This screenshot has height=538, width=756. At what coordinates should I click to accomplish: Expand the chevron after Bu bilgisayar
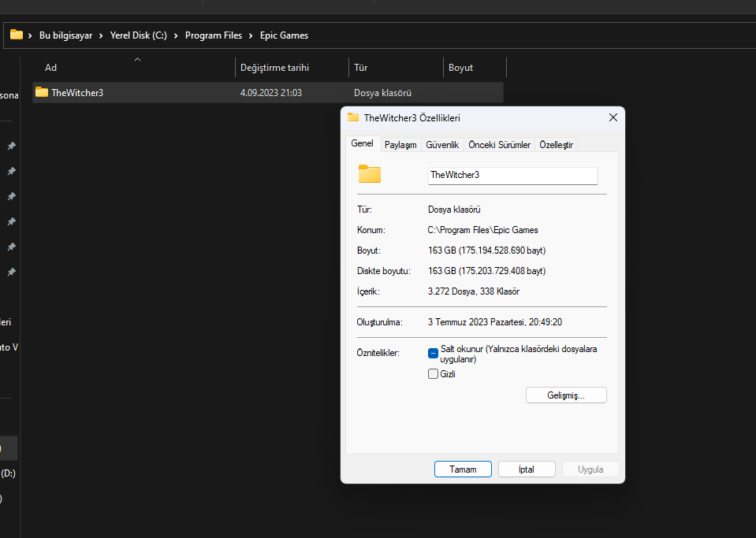(101, 35)
